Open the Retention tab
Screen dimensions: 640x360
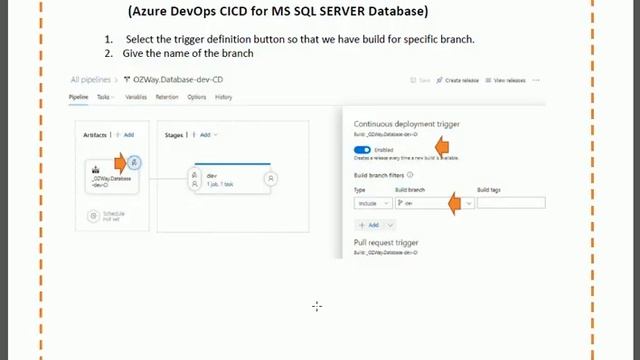click(167, 97)
